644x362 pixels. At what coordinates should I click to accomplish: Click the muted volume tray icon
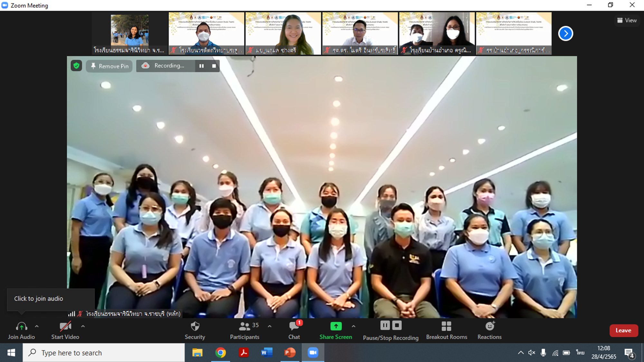pos(532,353)
